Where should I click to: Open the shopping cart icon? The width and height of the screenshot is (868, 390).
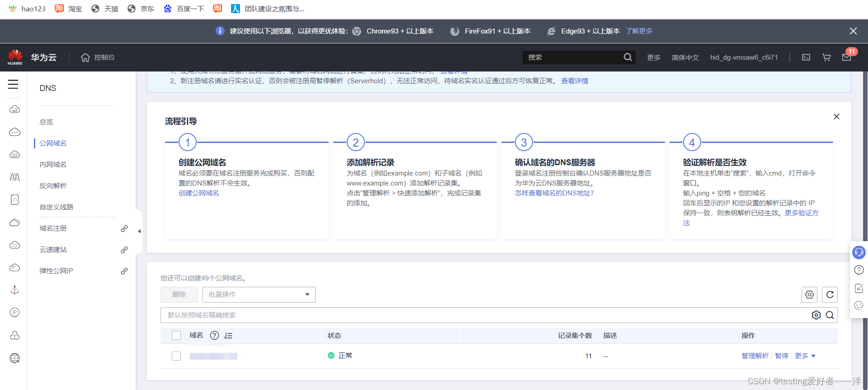826,57
